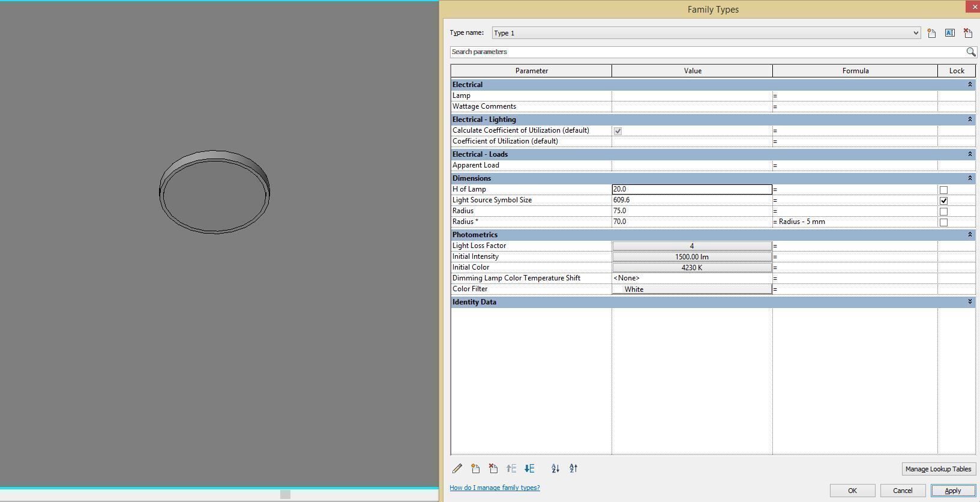The height and width of the screenshot is (502, 980).
Task: Click the Apparent Load value cell
Action: click(x=692, y=165)
